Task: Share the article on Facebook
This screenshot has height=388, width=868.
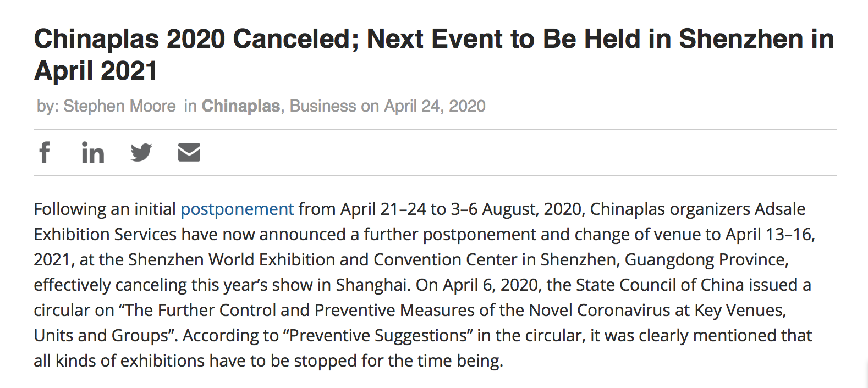Action: 45,152
